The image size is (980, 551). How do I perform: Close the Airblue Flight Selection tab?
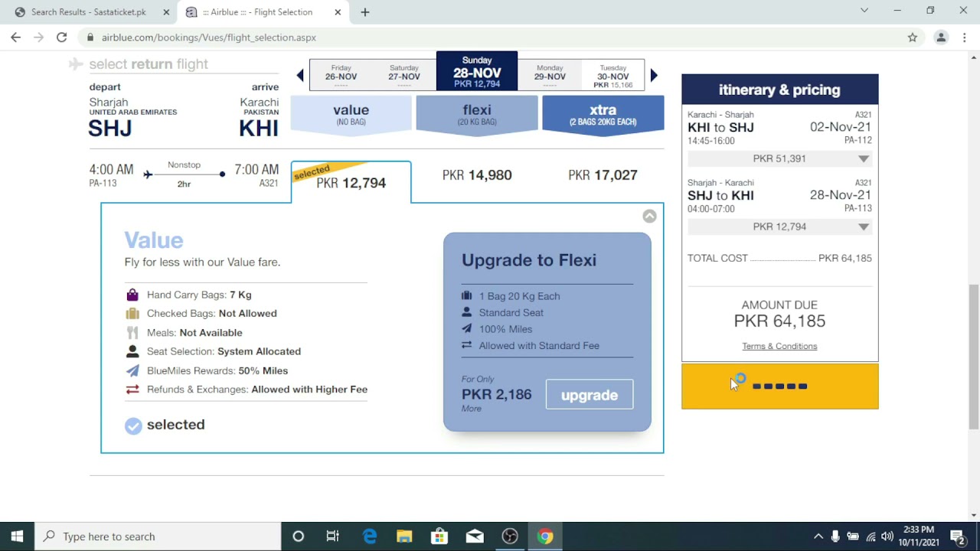338,12
